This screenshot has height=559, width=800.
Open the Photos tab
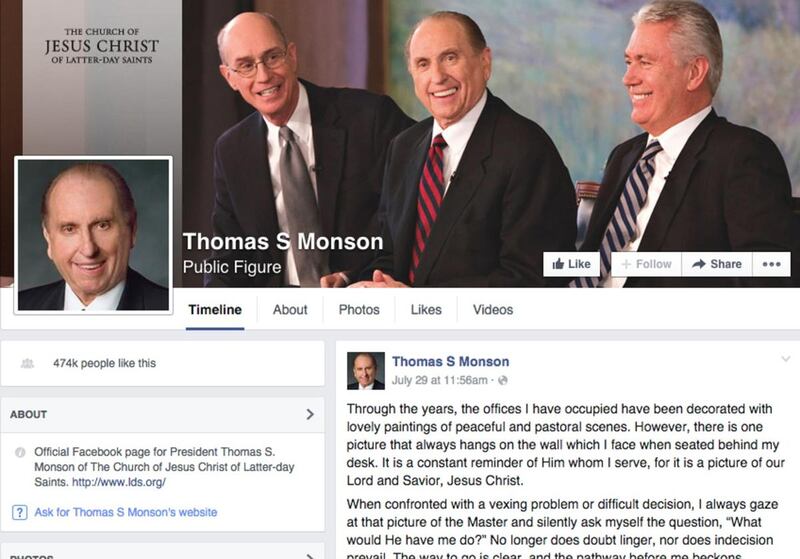[x=359, y=310]
